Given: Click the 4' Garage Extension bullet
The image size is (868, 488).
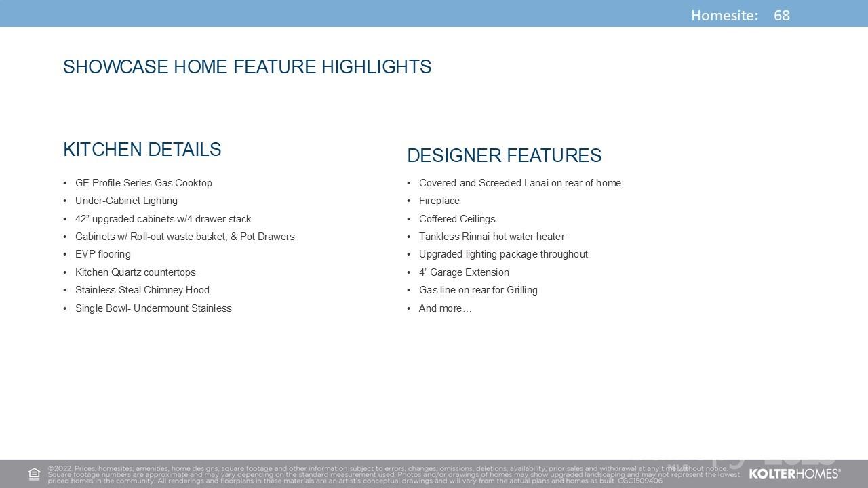Looking at the screenshot, I should point(464,272).
